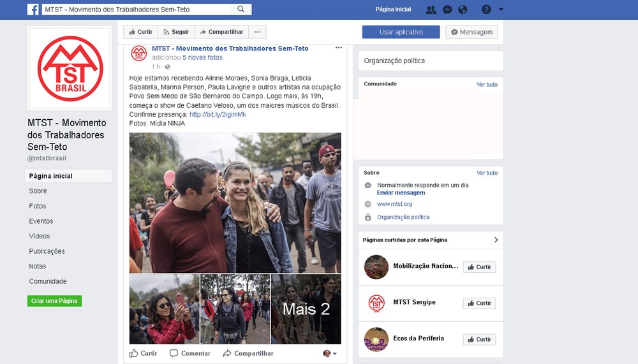
Task: Expand the post options three-dots menu
Action: tap(339, 48)
